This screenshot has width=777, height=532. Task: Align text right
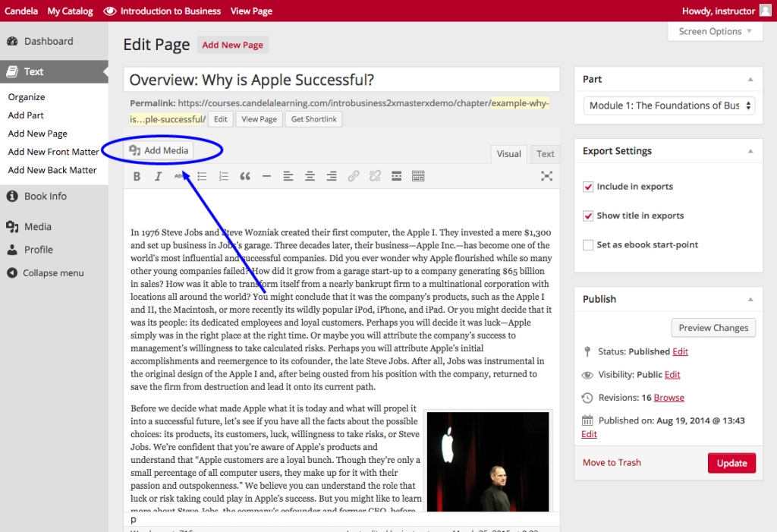[x=332, y=176]
